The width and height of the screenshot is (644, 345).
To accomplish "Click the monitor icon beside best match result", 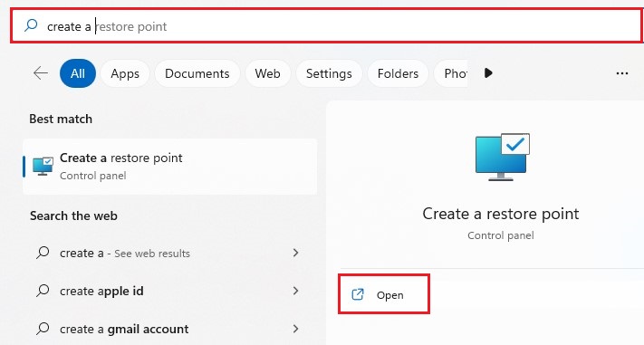I will [43, 166].
